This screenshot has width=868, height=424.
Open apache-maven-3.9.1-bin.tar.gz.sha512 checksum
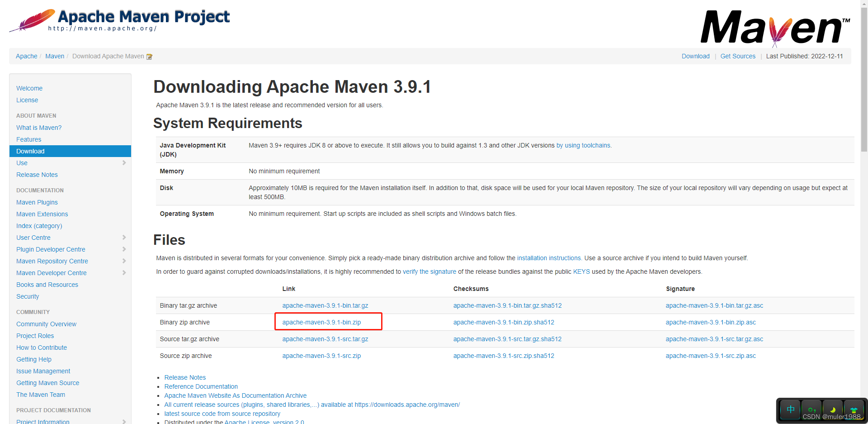pos(508,305)
